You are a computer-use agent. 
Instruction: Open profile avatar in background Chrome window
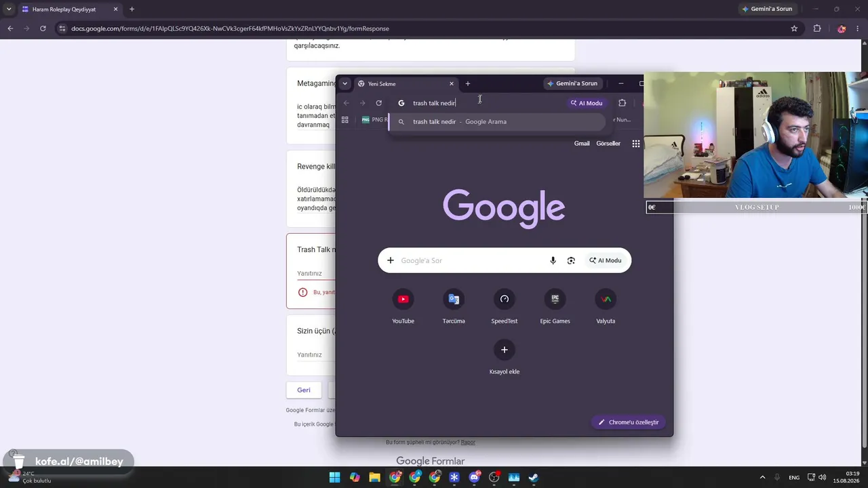842,28
